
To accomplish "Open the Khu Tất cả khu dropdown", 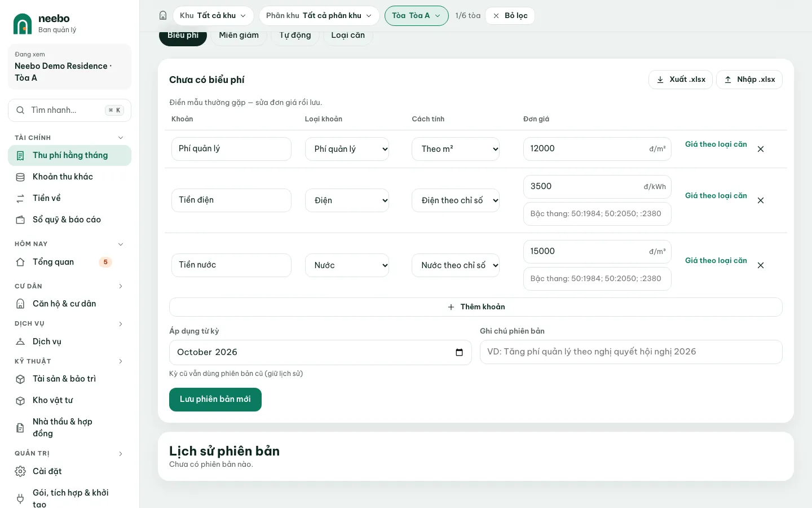I will point(213,16).
